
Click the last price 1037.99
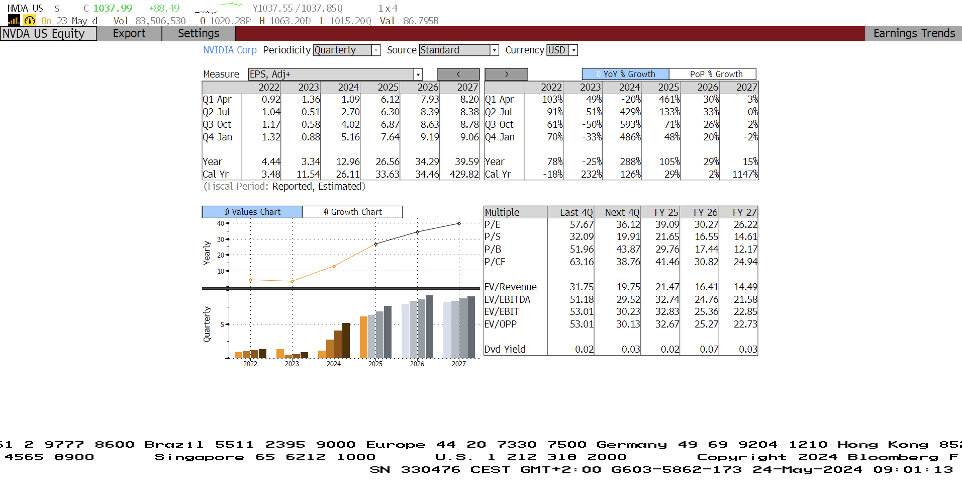tap(111, 8)
